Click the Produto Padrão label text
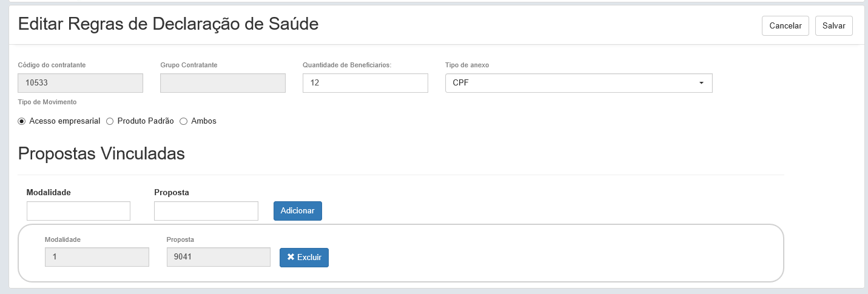This screenshot has width=868, height=294. pos(145,121)
